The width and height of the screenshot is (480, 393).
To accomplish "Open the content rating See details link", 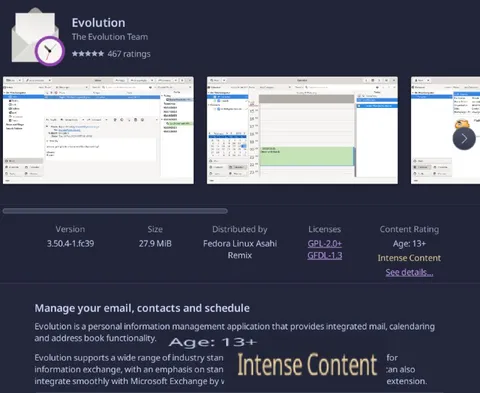I will coord(409,272).
